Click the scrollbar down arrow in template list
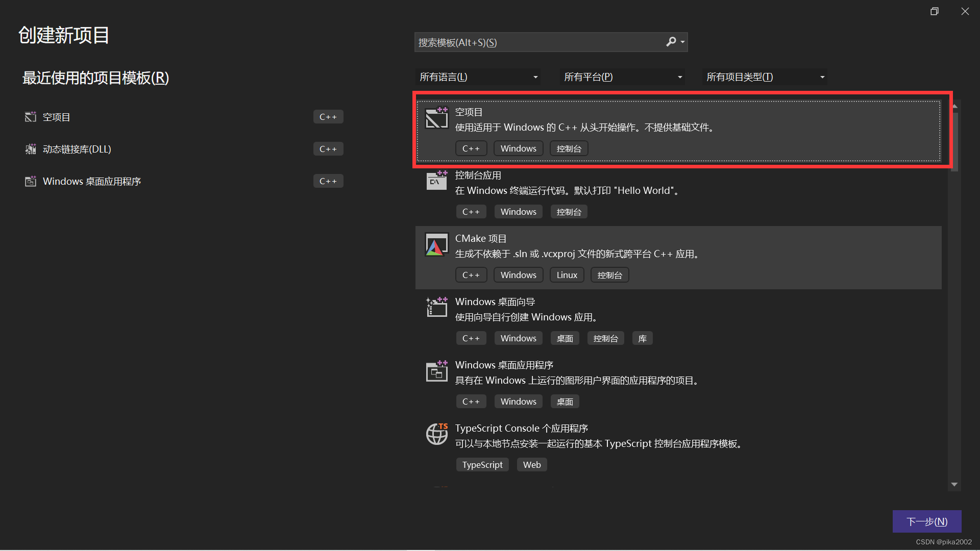The width and height of the screenshot is (980, 551). tap(954, 485)
